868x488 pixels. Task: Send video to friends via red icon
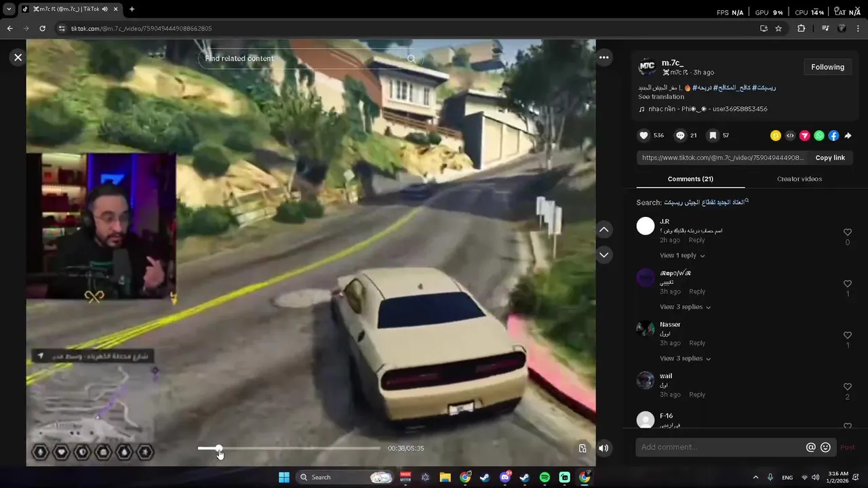(804, 136)
